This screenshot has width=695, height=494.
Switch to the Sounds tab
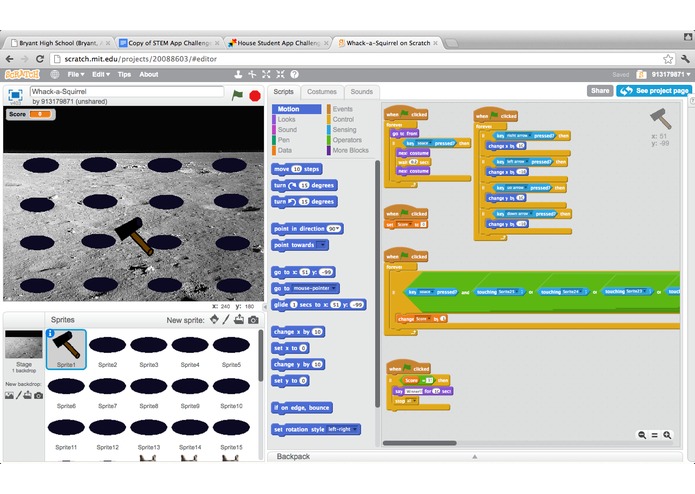coord(361,92)
